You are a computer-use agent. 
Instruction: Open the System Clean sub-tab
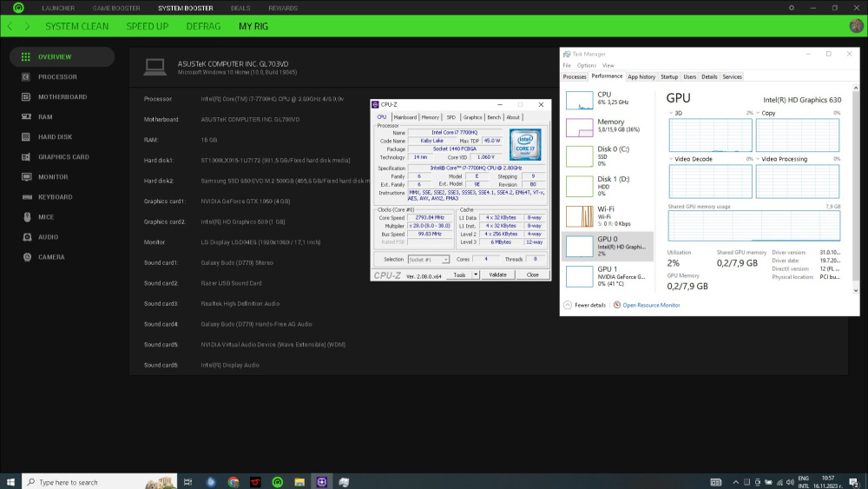[77, 26]
